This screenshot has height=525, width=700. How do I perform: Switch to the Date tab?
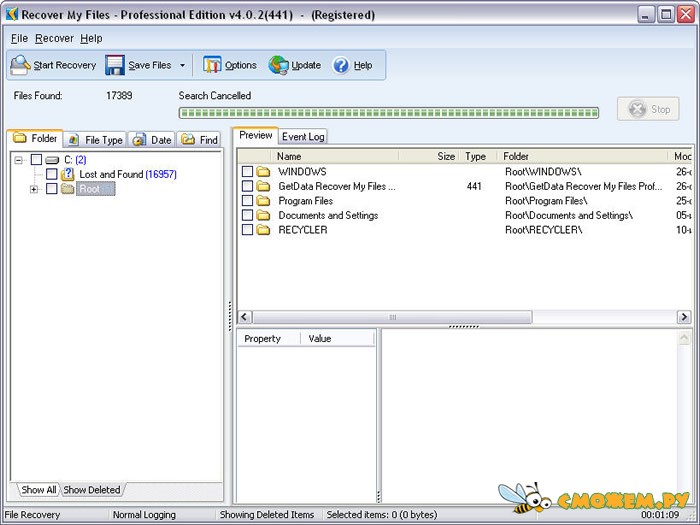click(152, 140)
